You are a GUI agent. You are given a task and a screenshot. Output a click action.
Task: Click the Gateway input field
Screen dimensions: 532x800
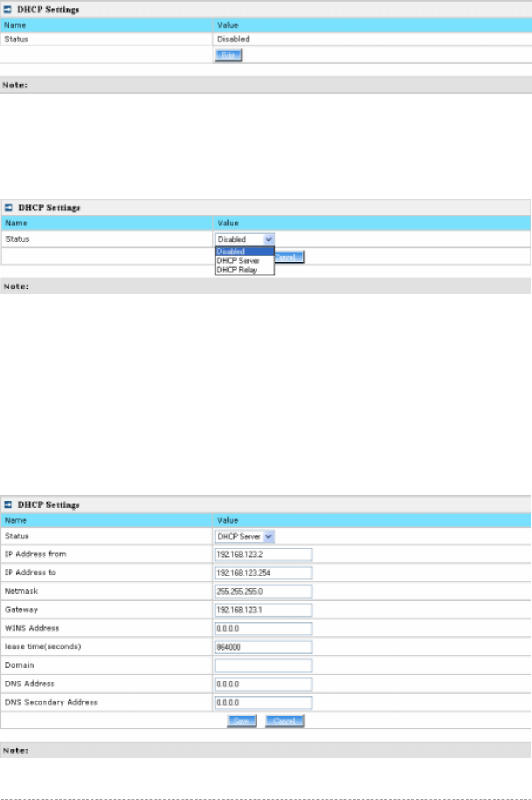pyautogui.click(x=263, y=610)
